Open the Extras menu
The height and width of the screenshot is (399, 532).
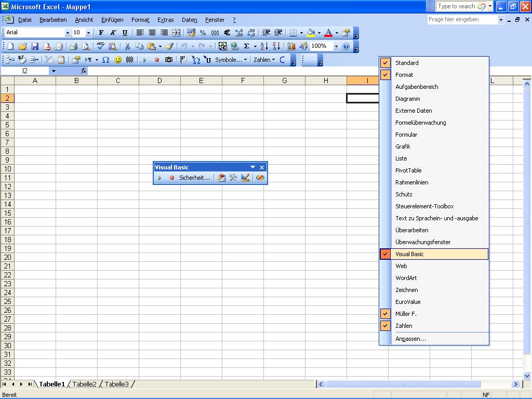[x=166, y=20]
